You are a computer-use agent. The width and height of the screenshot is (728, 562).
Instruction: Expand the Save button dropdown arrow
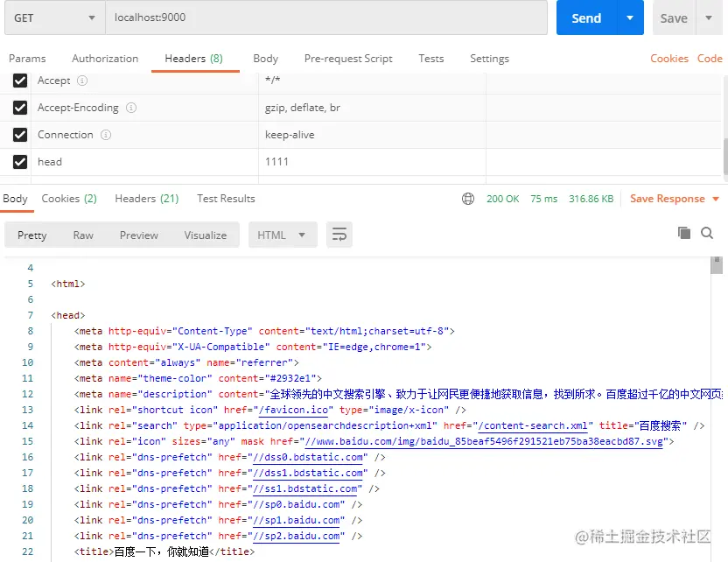click(x=709, y=18)
